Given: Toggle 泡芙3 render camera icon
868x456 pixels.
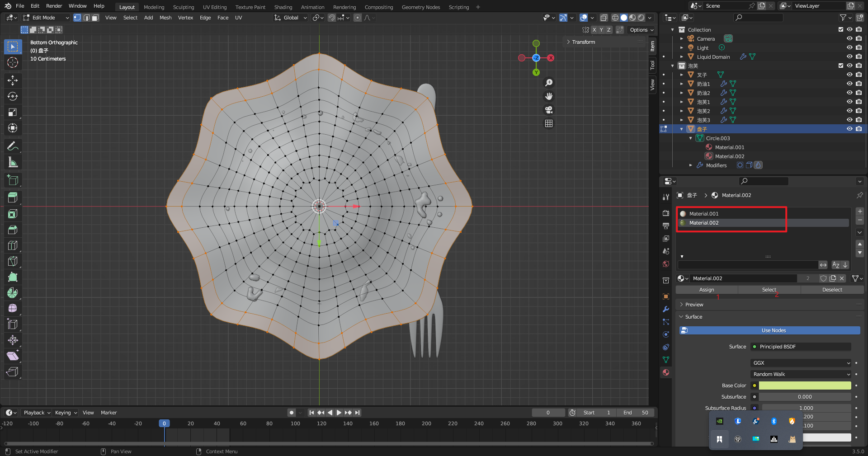Looking at the screenshot, I should [x=859, y=120].
